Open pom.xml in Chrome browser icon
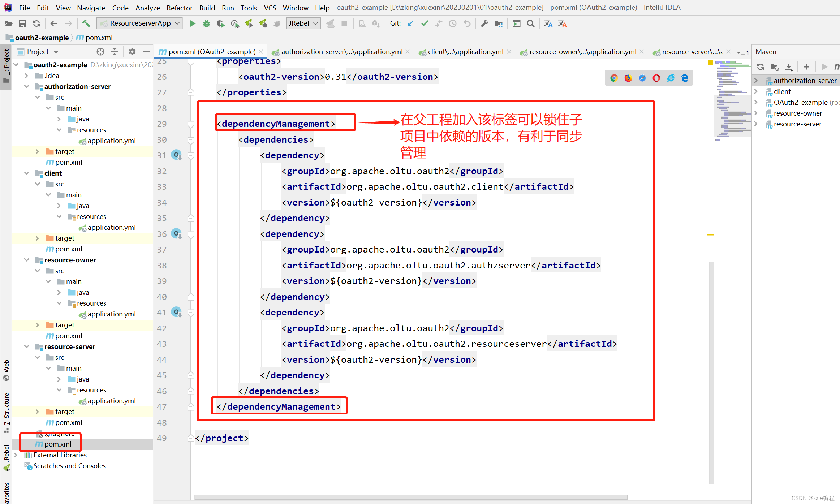Image resolution: width=840 pixels, height=504 pixels. [x=613, y=78]
